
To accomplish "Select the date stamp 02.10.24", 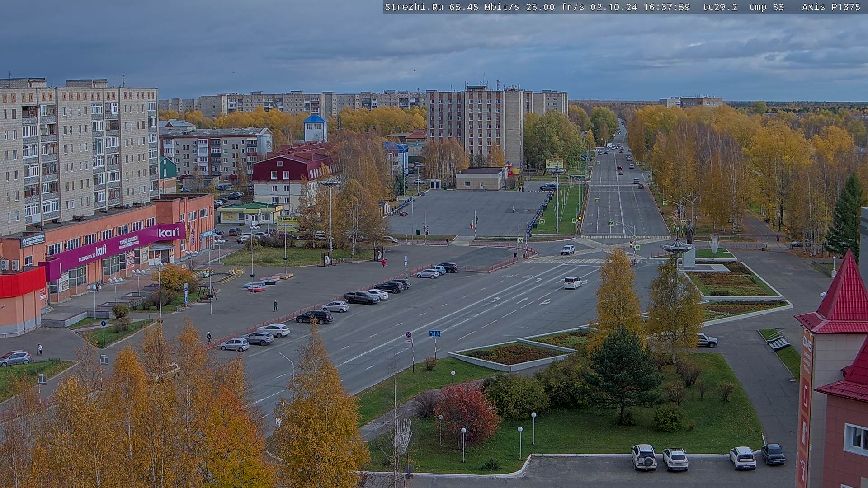I will click(613, 7).
